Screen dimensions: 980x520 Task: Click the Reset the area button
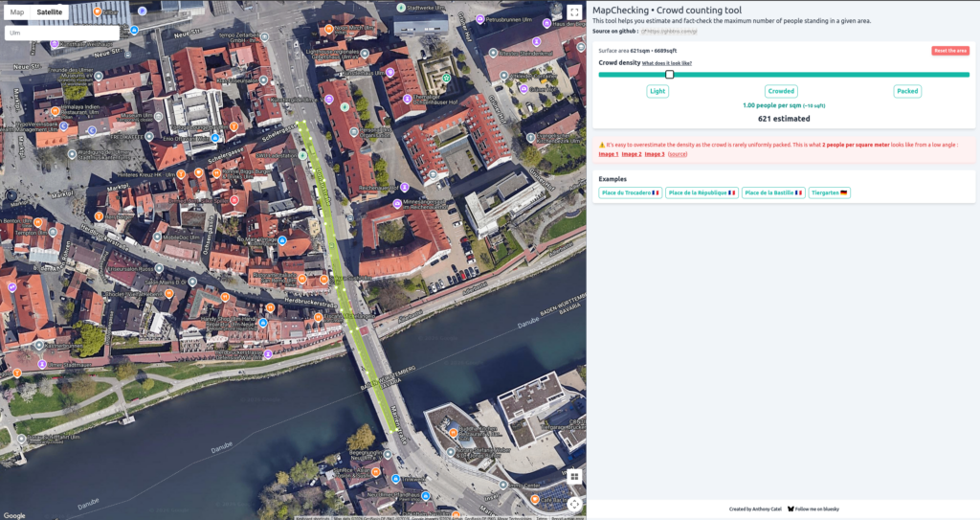(x=949, y=51)
